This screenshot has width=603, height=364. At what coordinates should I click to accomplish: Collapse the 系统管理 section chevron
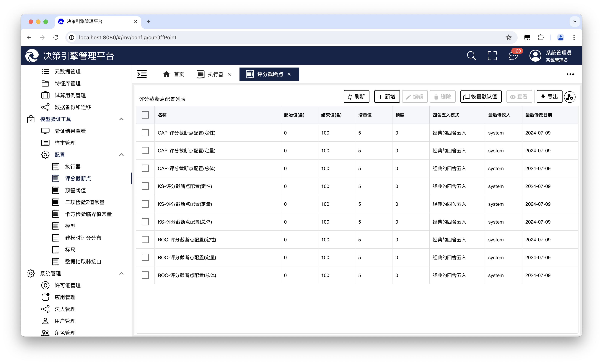121,273
